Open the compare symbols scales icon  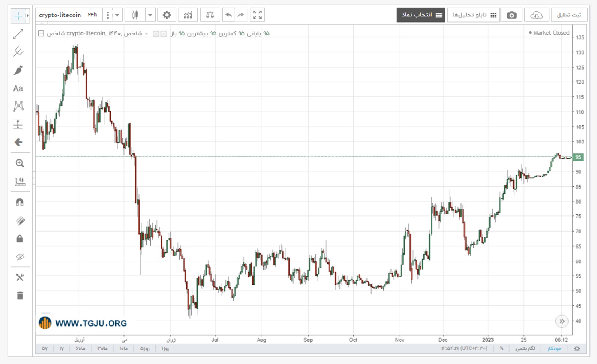pyautogui.click(x=210, y=15)
